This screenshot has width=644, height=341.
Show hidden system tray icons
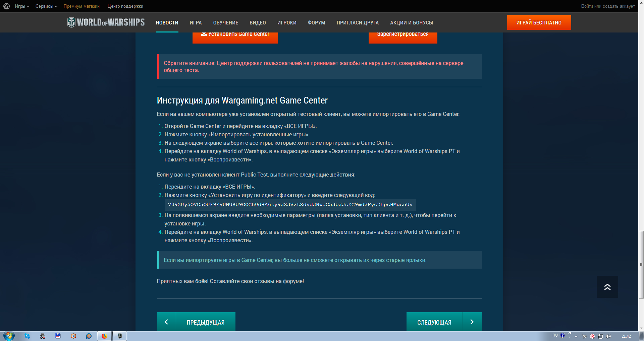pos(576,336)
